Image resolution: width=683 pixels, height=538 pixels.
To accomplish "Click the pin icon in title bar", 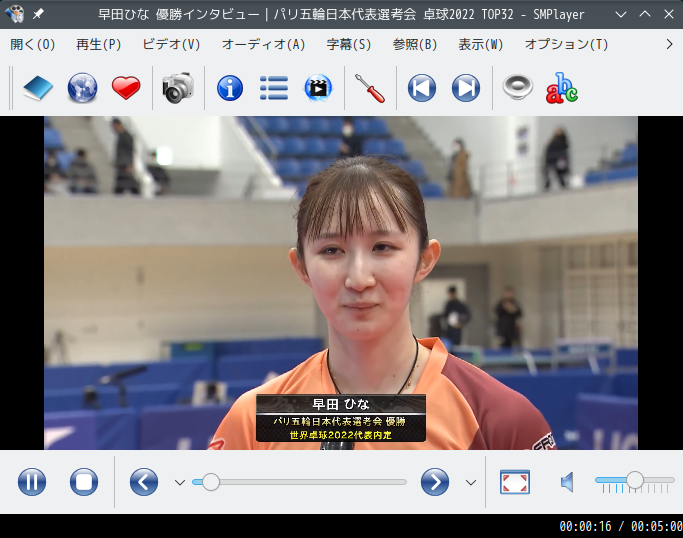I will pyautogui.click(x=38, y=14).
